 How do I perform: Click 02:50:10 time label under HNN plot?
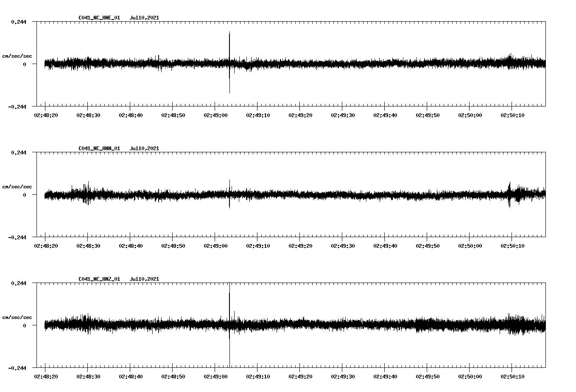point(512,246)
